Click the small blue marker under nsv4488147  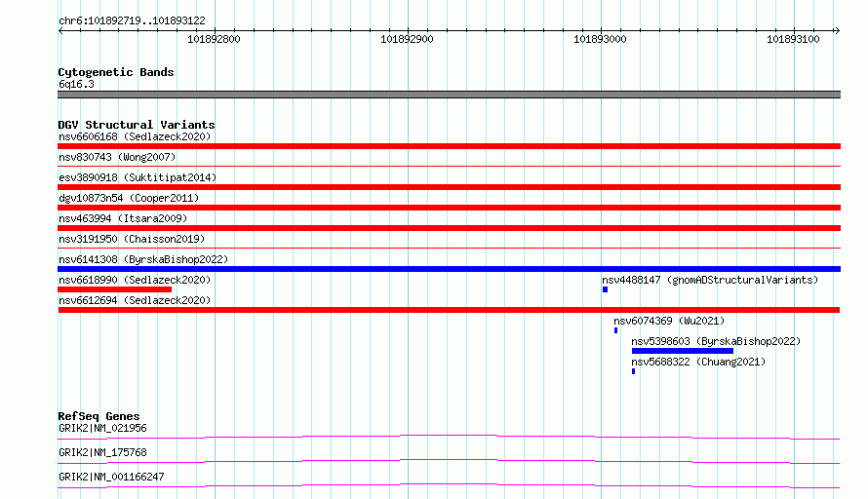[605, 289]
